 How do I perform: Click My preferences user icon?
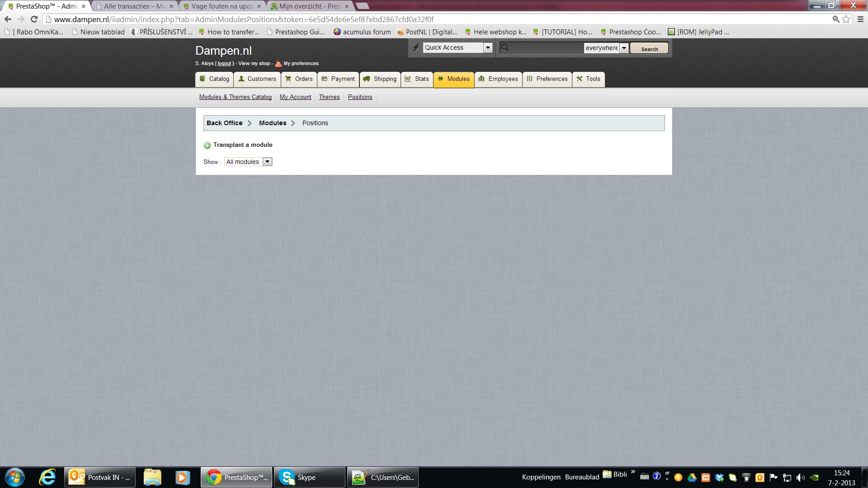pyautogui.click(x=278, y=64)
